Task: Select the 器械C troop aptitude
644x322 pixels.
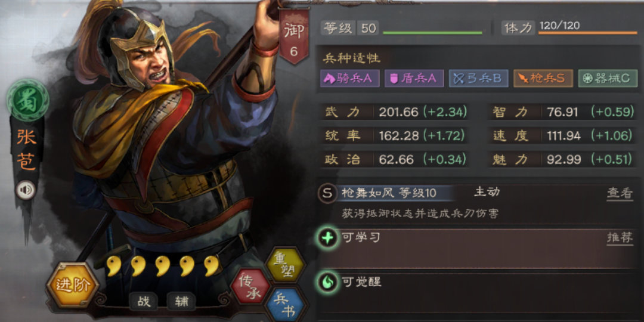Action: [x=608, y=79]
